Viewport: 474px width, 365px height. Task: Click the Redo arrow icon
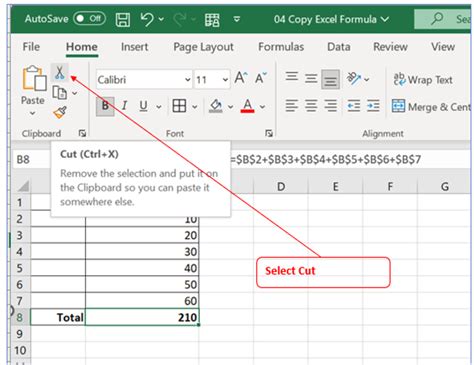179,19
